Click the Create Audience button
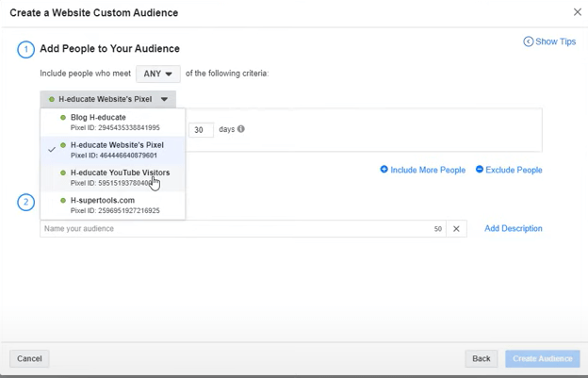Image resolution: width=588 pixels, height=378 pixels. point(542,358)
